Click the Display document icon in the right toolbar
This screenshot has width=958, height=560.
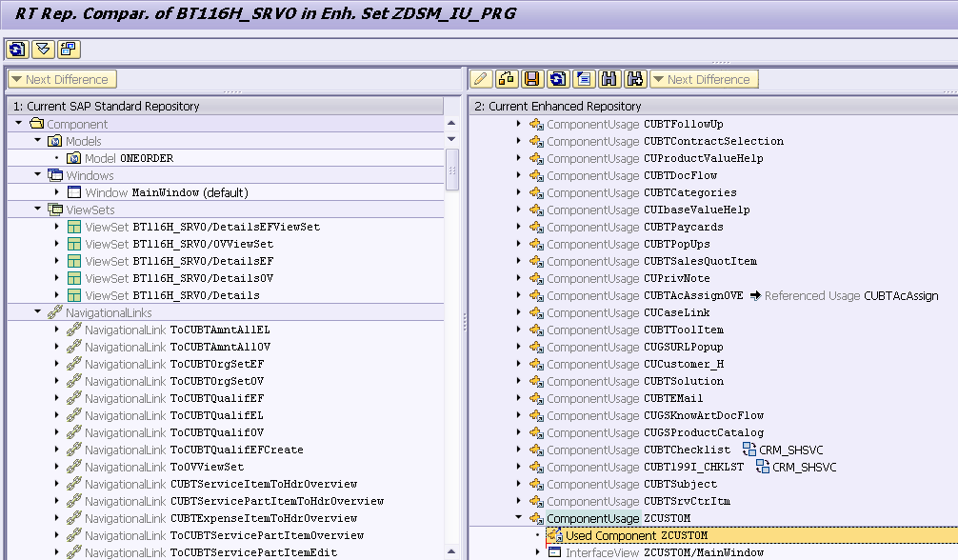tap(581, 79)
